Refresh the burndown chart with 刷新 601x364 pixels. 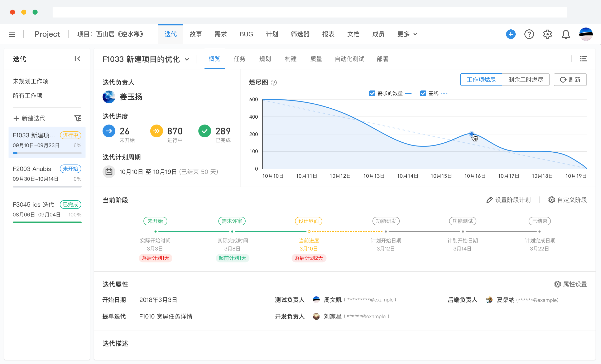(570, 79)
